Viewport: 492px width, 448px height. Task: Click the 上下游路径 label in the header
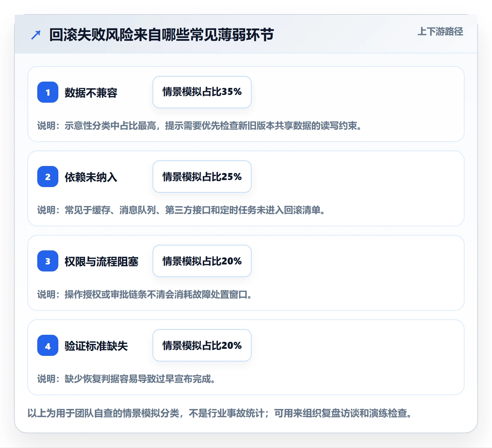tap(440, 32)
